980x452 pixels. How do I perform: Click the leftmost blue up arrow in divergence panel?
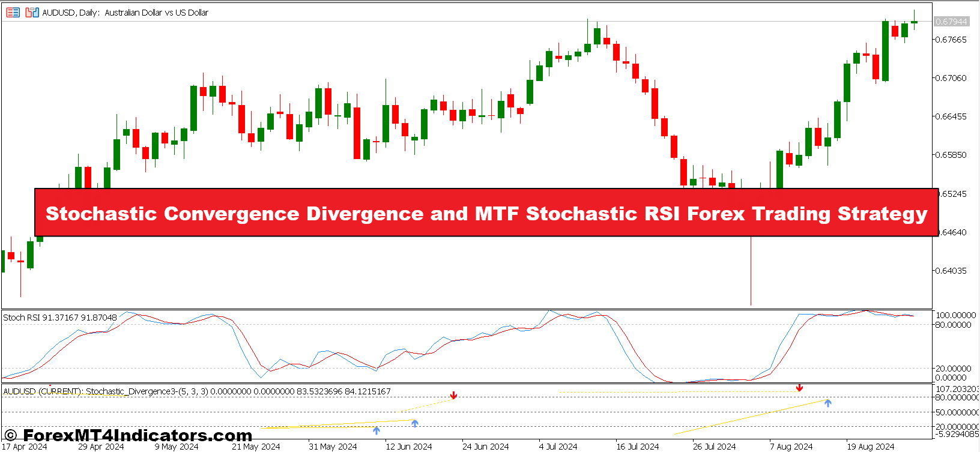[376, 430]
